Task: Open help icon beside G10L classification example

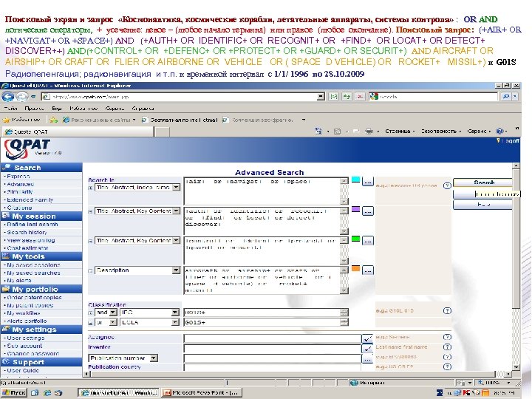Action: [x=447, y=311]
